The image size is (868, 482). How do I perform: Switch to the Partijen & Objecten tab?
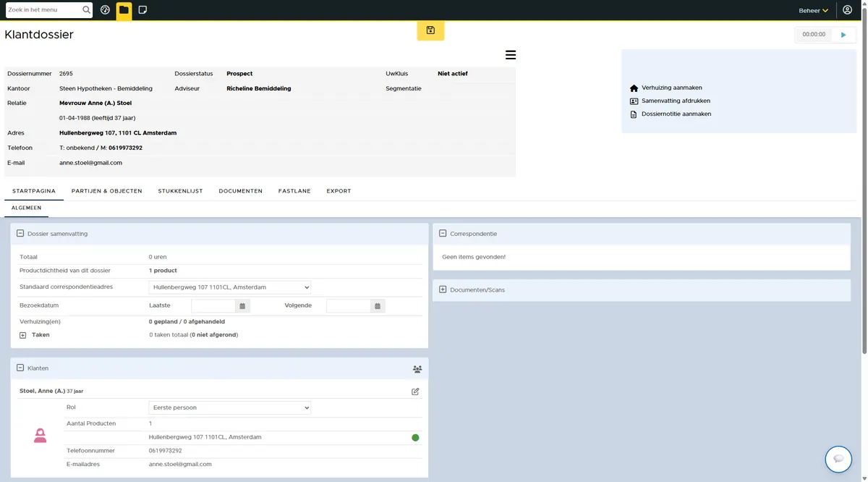pyautogui.click(x=106, y=191)
